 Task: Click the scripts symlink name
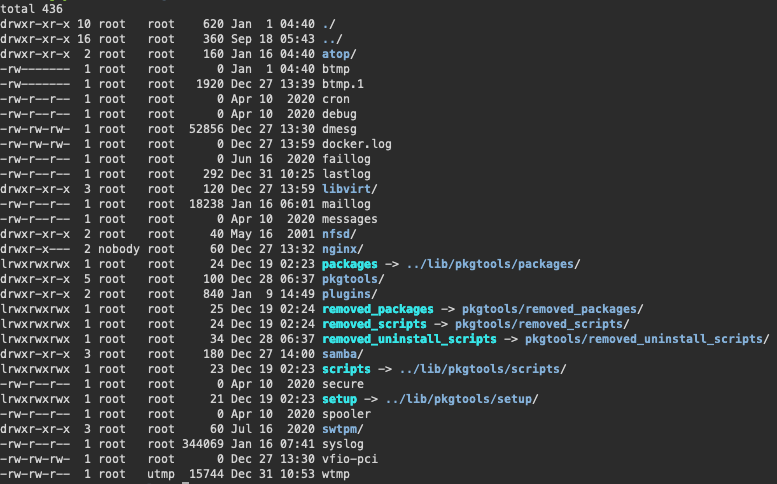coord(346,369)
